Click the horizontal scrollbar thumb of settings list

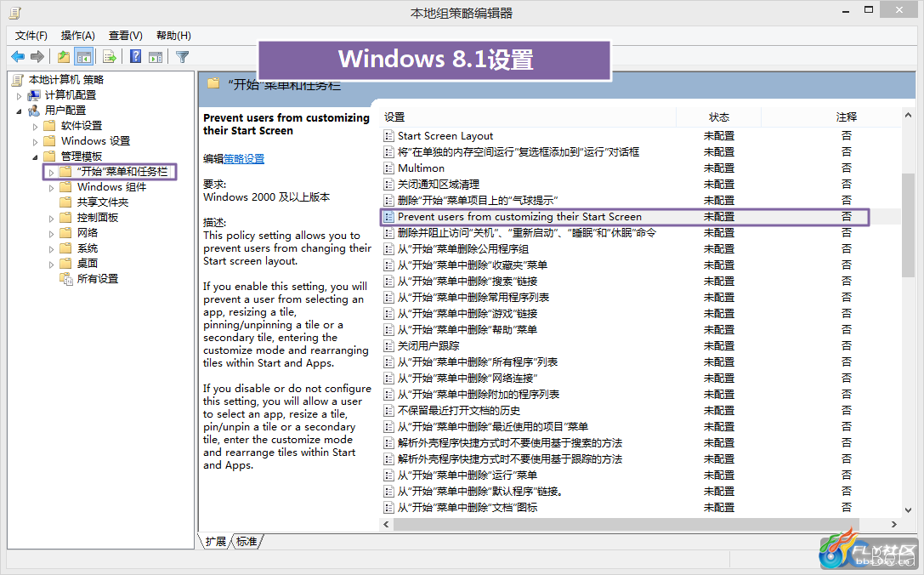pyautogui.click(x=626, y=524)
